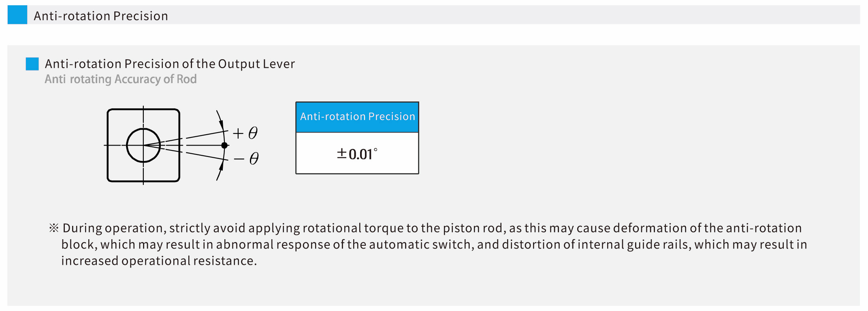This screenshot has width=868, height=311.
Task: Click the lower arrowhead on the arc
Action: [221, 166]
